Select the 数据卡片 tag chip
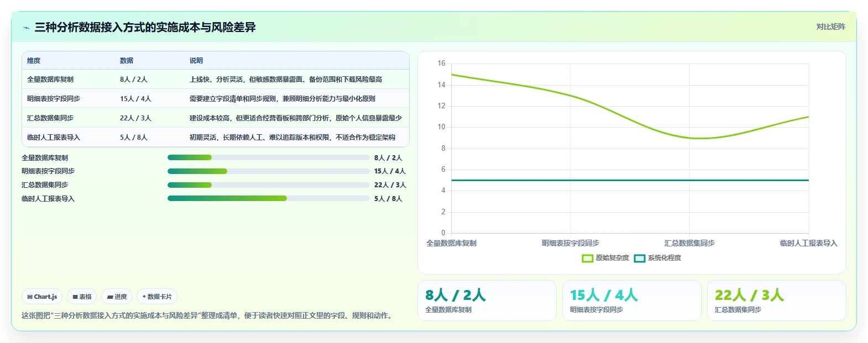Image resolution: width=868 pixels, height=343 pixels. 157,297
